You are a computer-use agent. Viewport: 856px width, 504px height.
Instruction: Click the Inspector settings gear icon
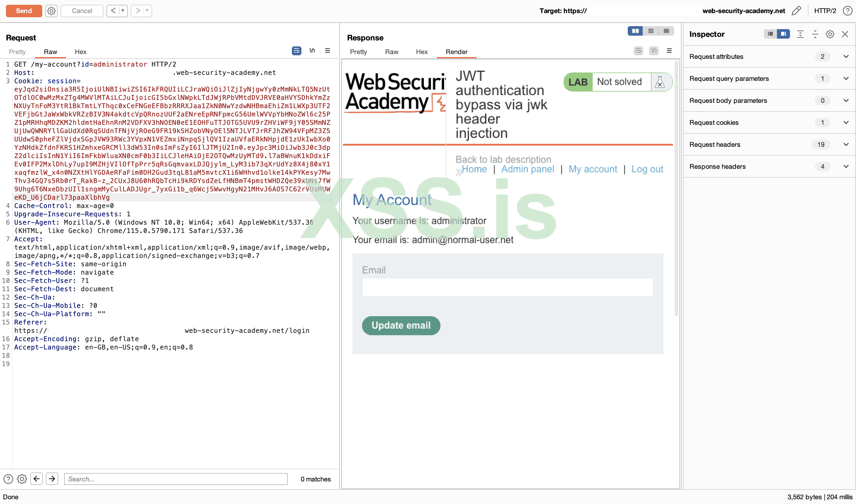[x=830, y=34]
